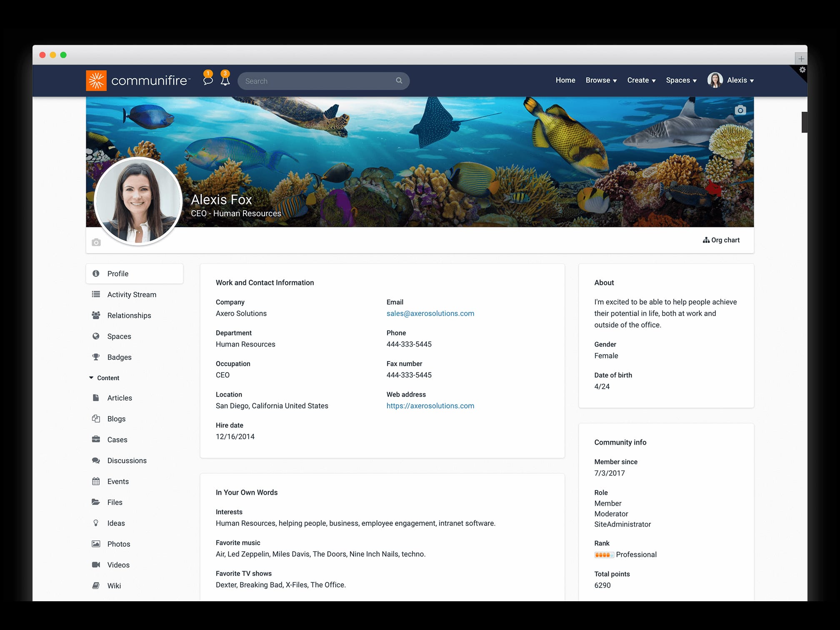Image resolution: width=840 pixels, height=630 pixels.
Task: Click the Ideas lightbulb icon
Action: [x=96, y=523]
